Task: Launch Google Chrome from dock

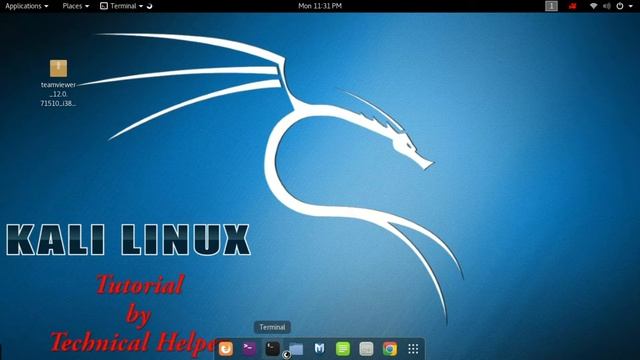Action: tap(390, 349)
